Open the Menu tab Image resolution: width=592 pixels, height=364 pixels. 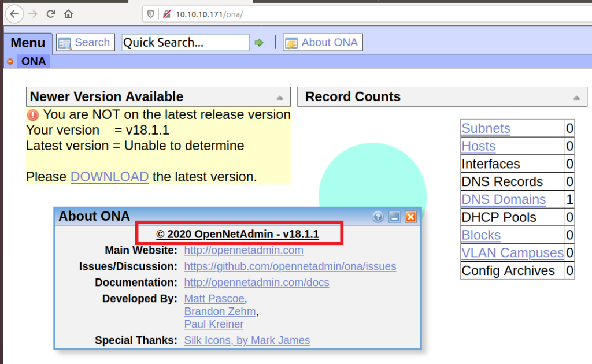click(x=28, y=43)
